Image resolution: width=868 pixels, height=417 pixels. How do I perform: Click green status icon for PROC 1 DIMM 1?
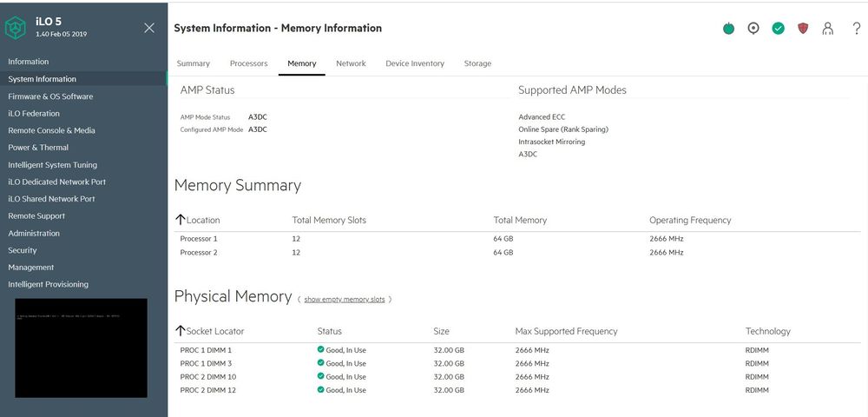(x=320, y=349)
